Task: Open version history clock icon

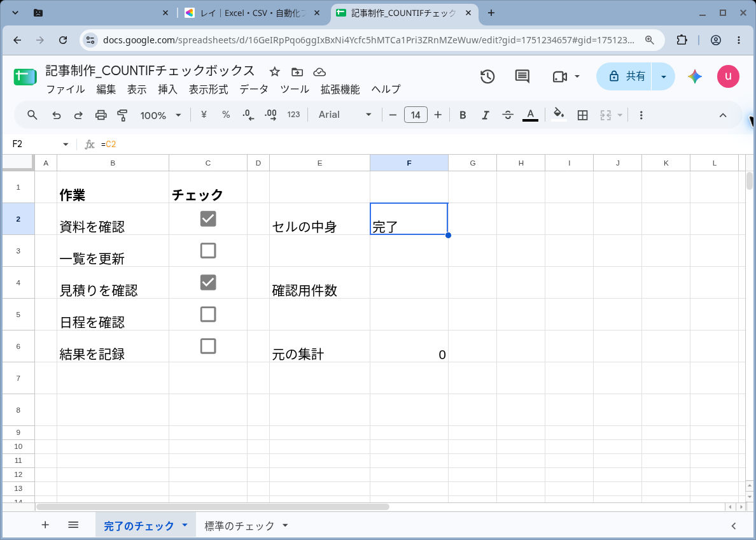Action: pyautogui.click(x=487, y=76)
